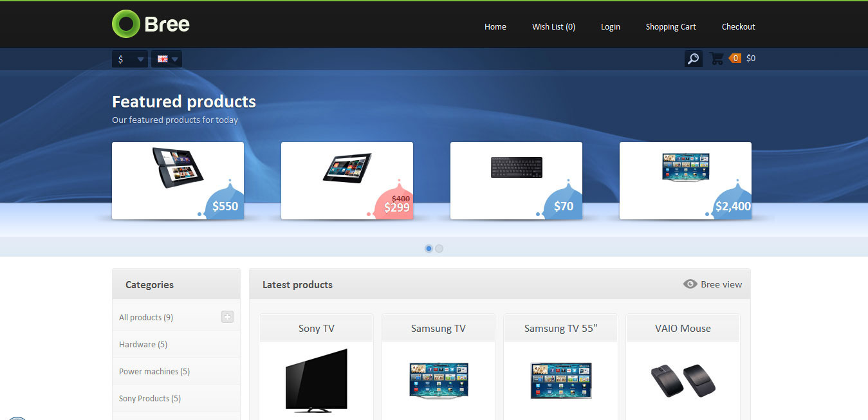Open Hardware (5) category
868x420 pixels.
tap(143, 344)
